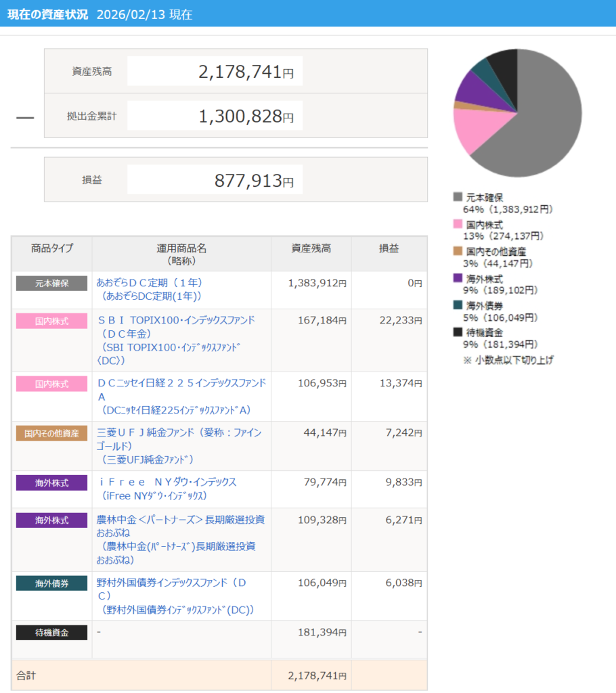Click the 海外債券 badge in the table
Viewport: 616px width, 693px height.
coord(51,583)
